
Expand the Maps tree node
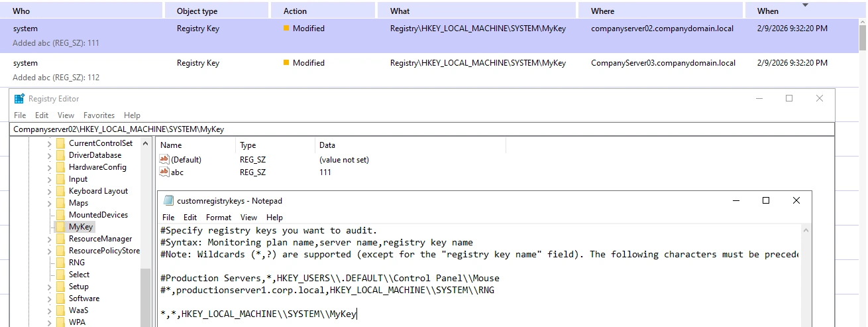pos(50,204)
